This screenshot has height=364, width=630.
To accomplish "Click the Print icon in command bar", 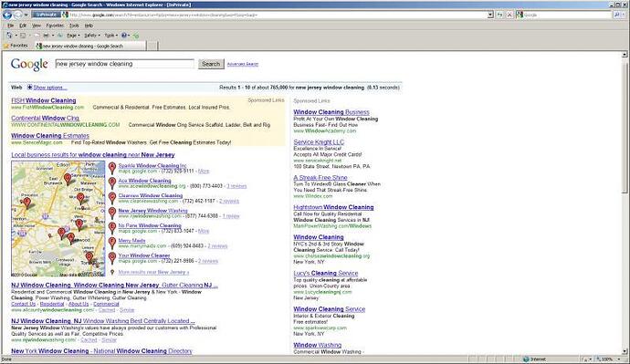I will [46, 36].
